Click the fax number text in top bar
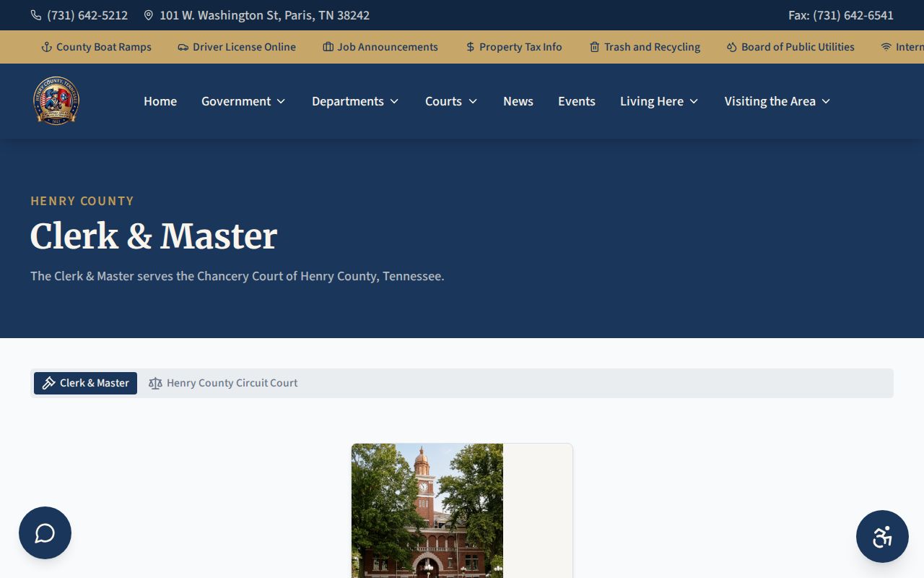 pyautogui.click(x=841, y=15)
